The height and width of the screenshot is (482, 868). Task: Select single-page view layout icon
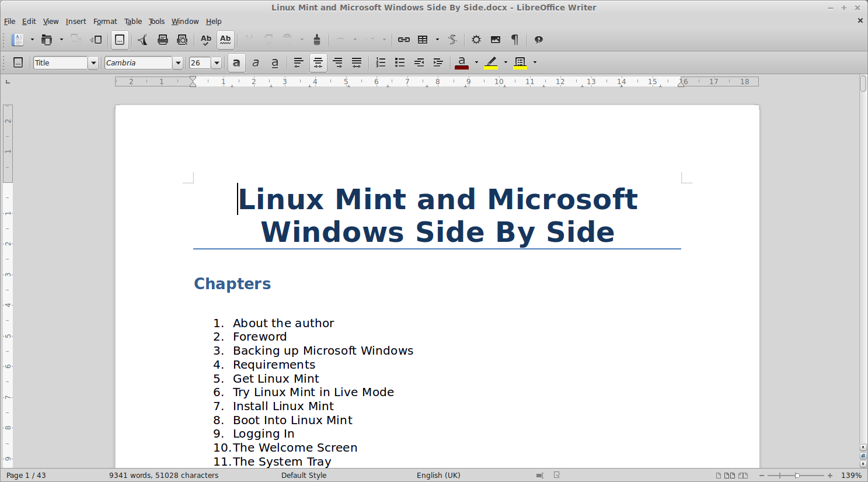pos(719,476)
